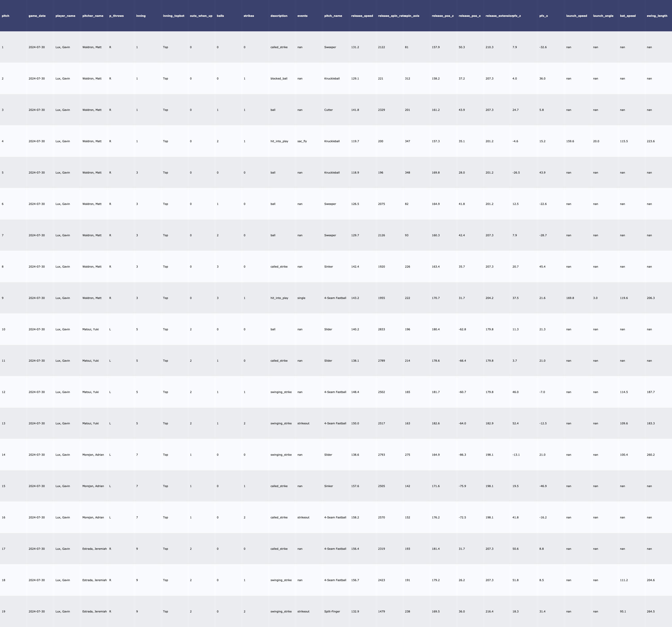Click the pitcher_name column header
The width and height of the screenshot is (672, 627).
click(93, 16)
